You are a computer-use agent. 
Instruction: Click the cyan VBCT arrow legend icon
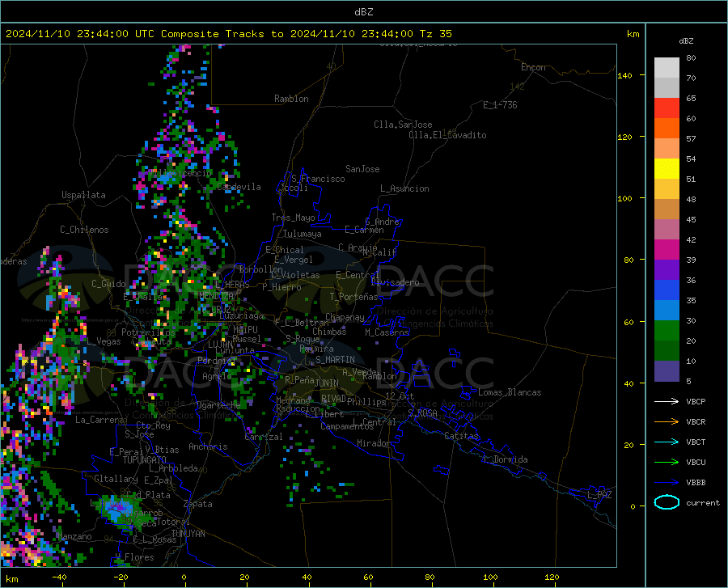(667, 442)
